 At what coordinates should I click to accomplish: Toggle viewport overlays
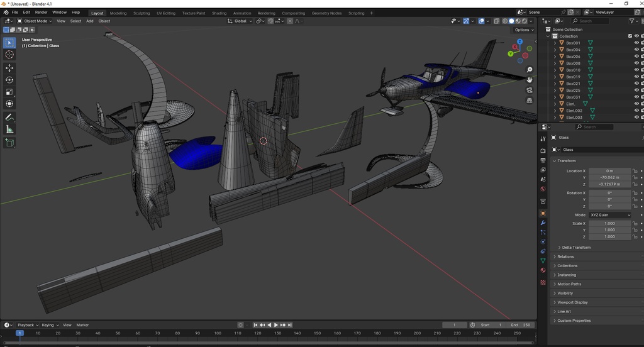click(x=481, y=21)
